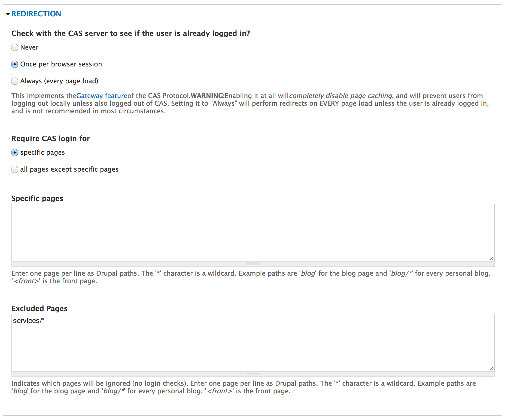Click inside the Specific pages textarea

(253, 232)
